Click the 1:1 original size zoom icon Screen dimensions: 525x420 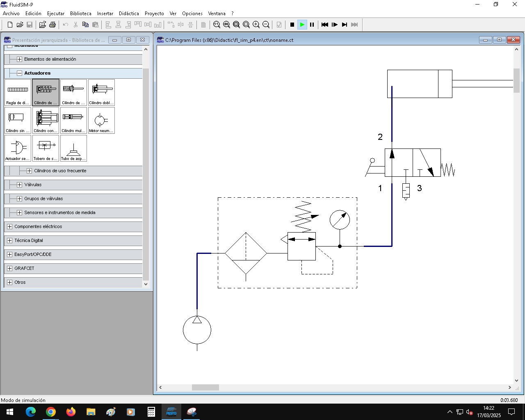click(x=217, y=25)
